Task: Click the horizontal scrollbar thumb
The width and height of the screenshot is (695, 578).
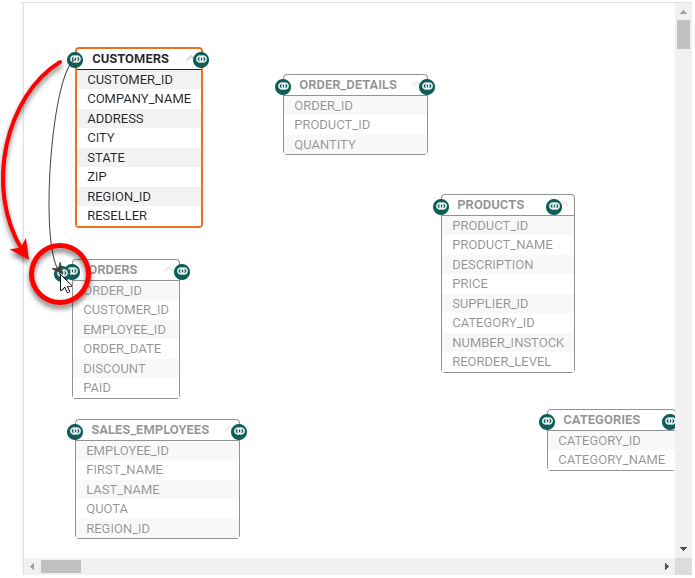Action: [60, 567]
